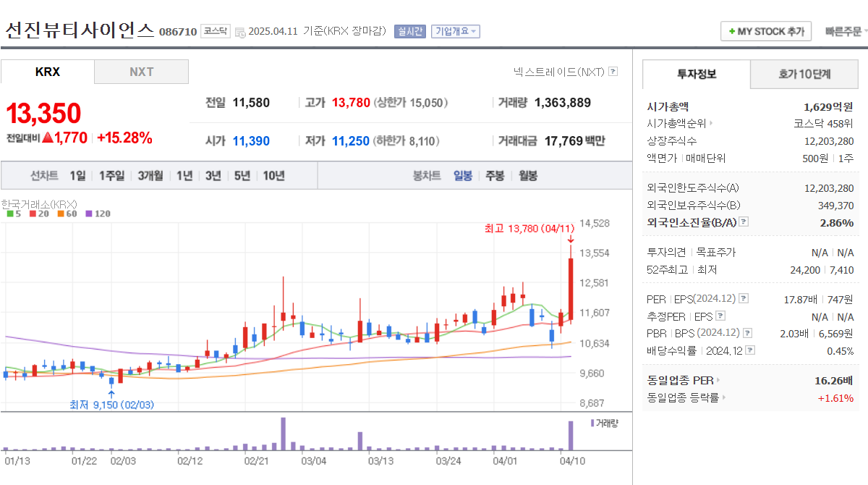Select the 3개월 line chart period

(x=150, y=175)
